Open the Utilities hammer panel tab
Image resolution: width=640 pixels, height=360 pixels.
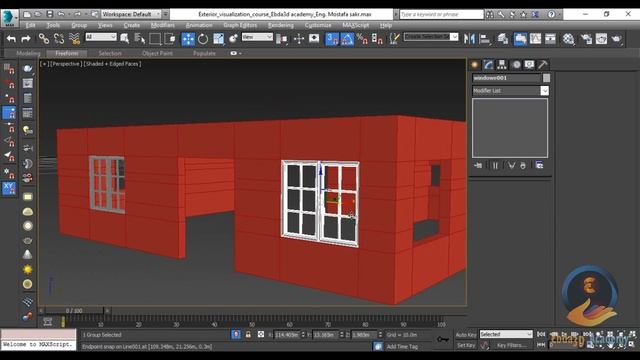pos(543,64)
